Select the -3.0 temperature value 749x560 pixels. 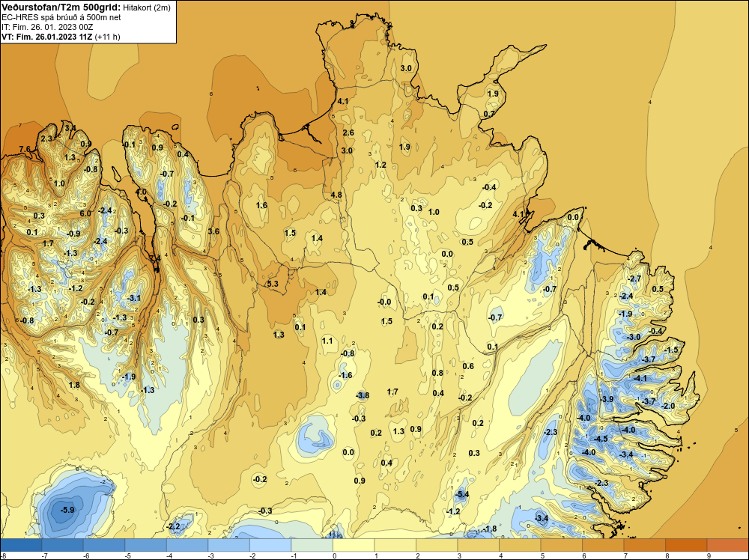634,337
